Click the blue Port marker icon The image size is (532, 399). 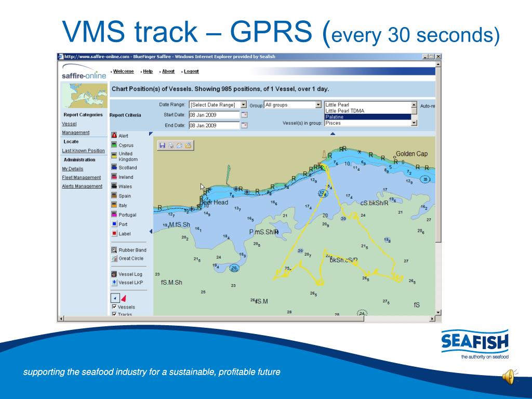coord(114,224)
